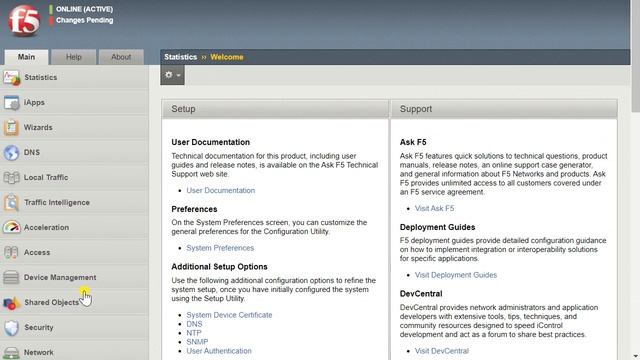Open the NTP setup link

point(193,333)
